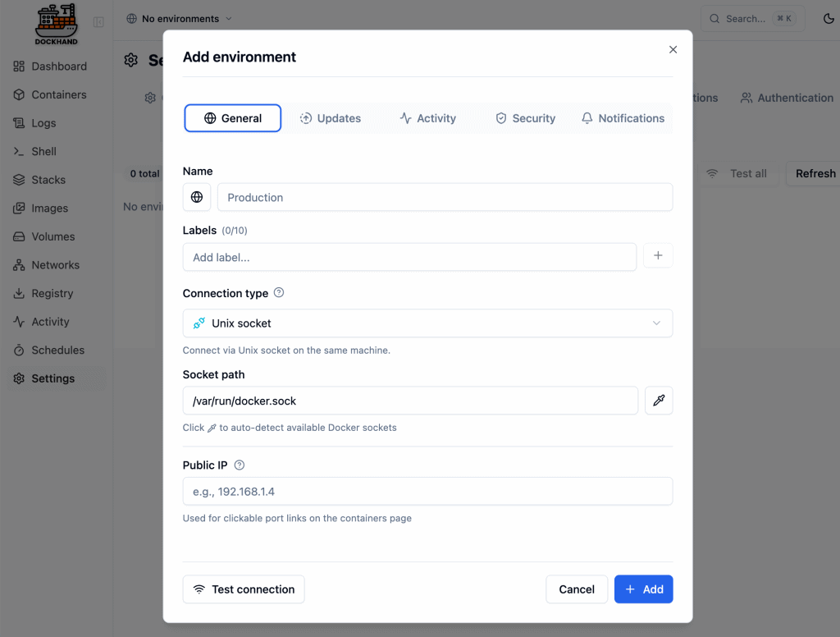Viewport: 840px width, 637px height.
Task: Click the Public IP help icon
Action: pyautogui.click(x=240, y=465)
